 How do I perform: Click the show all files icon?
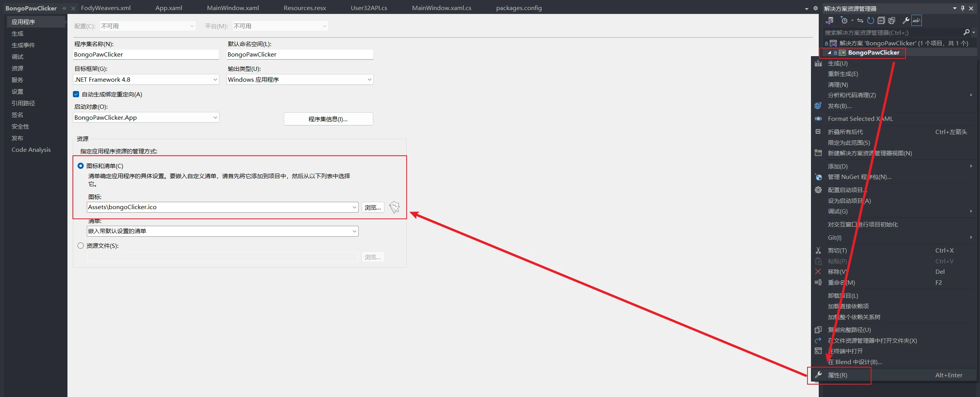point(892,21)
